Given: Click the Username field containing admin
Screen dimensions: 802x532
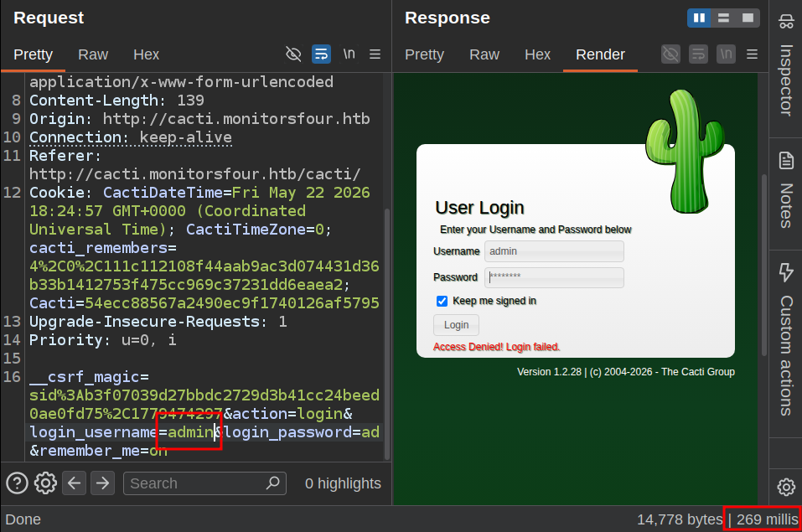Looking at the screenshot, I should [554, 251].
